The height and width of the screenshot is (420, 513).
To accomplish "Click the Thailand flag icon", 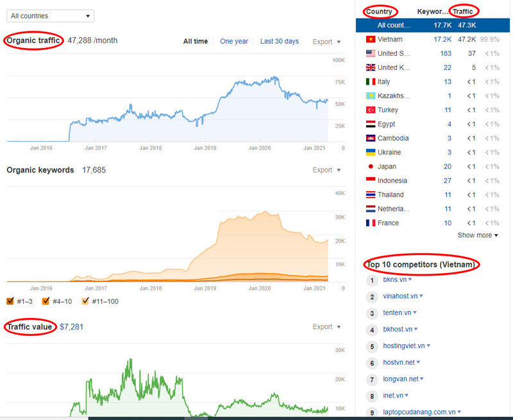I will (371, 194).
